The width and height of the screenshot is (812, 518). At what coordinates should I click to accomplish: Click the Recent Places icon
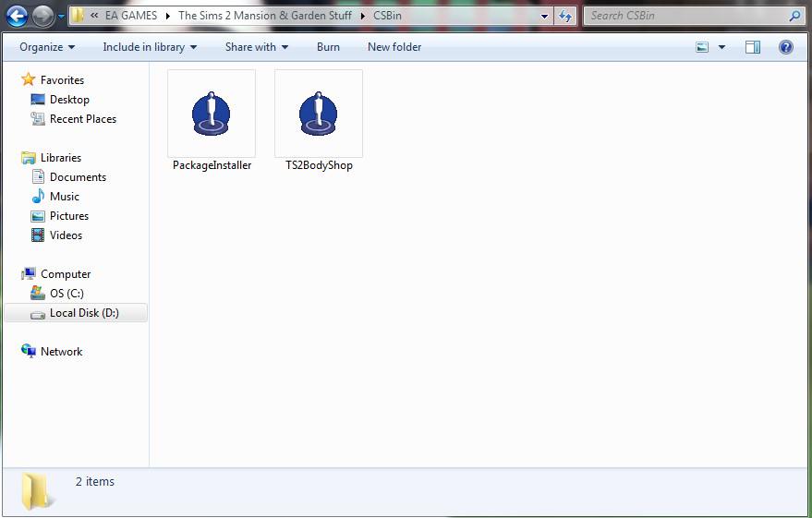(38, 119)
